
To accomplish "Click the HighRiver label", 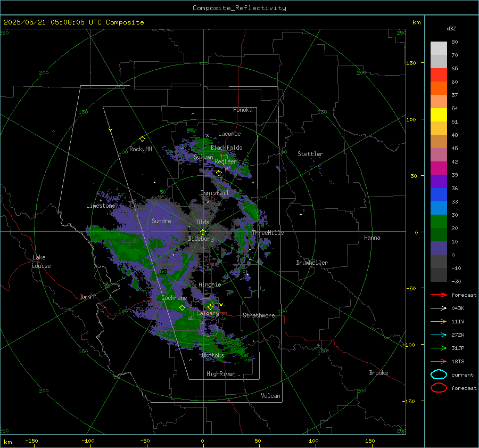I will (x=221, y=374).
